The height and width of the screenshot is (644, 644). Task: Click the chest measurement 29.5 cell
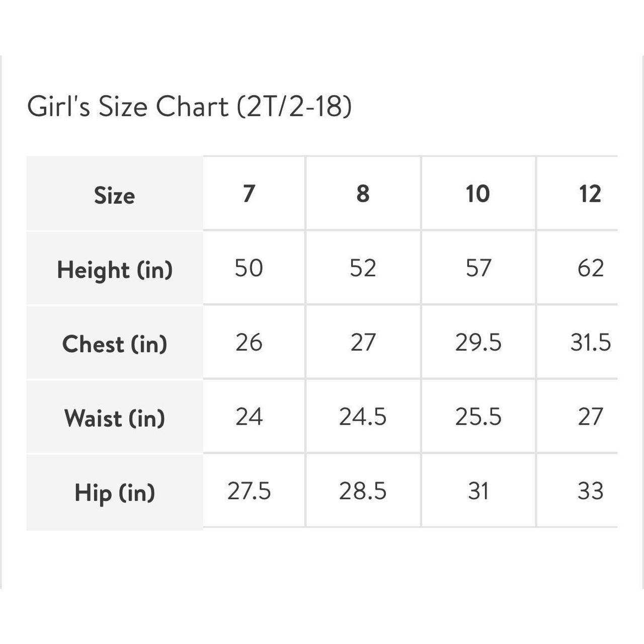[x=478, y=342]
